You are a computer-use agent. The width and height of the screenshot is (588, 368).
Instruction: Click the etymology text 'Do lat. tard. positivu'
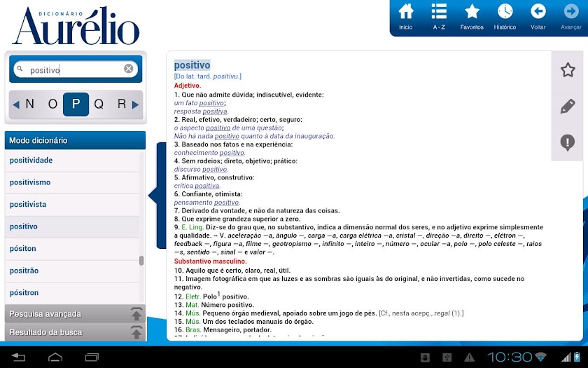tap(208, 76)
